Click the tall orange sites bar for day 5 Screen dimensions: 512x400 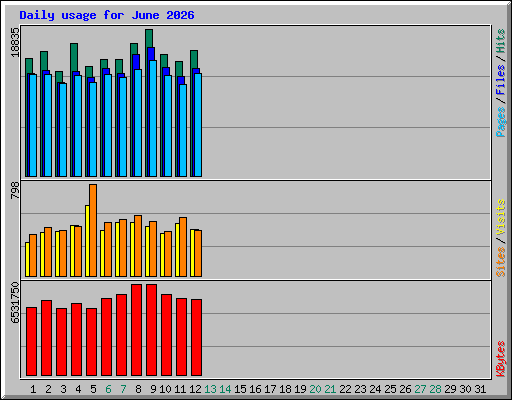[x=93, y=230]
